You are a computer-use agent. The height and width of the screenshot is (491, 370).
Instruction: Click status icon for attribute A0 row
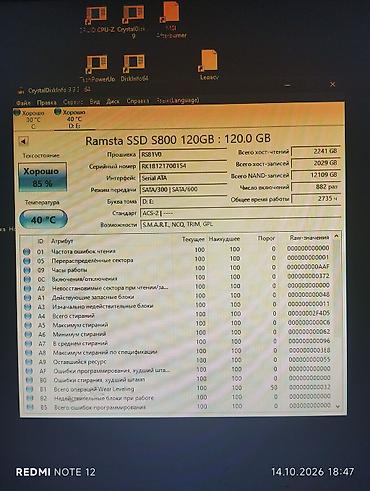pos(28,288)
